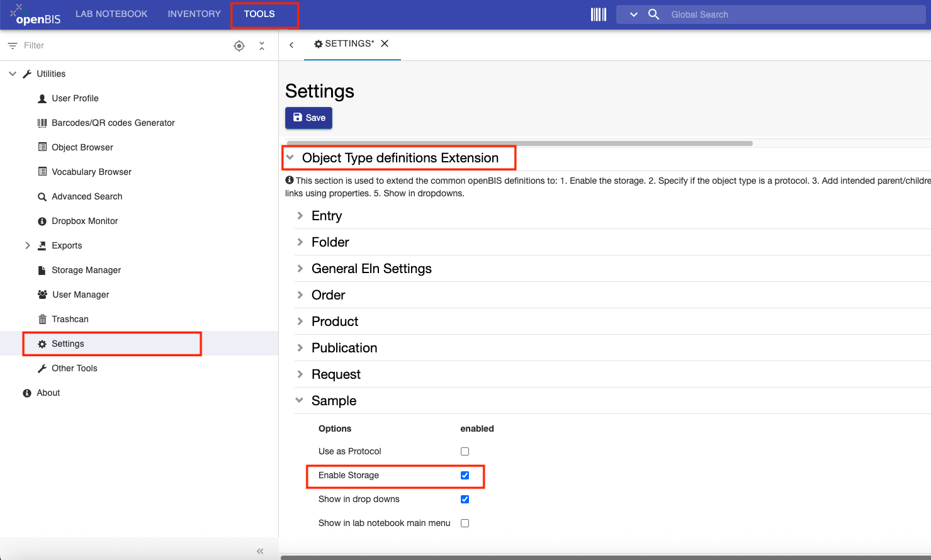Go back using the left chevron
Screen dimensions: 931x560
coord(291,45)
